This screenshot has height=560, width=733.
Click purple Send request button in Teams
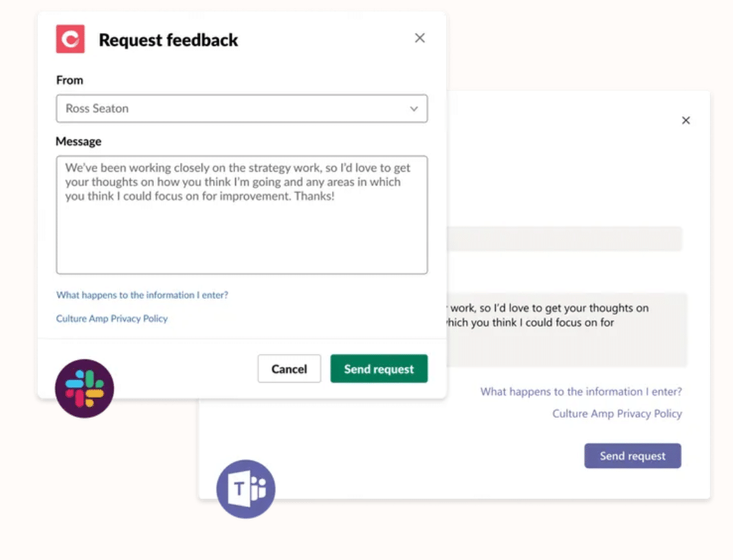click(633, 456)
